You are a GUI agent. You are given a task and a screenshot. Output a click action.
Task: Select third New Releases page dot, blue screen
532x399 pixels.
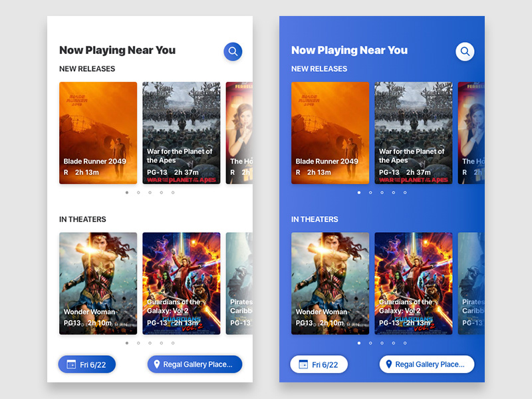(x=382, y=192)
